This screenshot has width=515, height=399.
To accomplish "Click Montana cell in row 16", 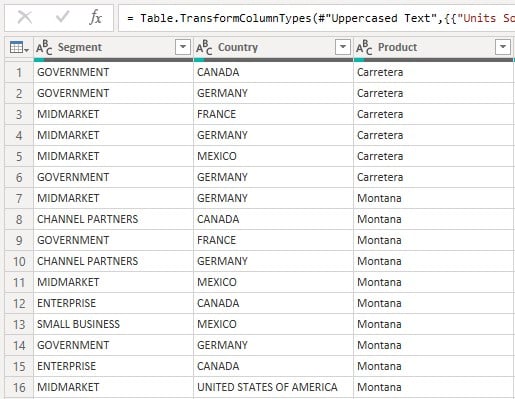I will tap(434, 387).
